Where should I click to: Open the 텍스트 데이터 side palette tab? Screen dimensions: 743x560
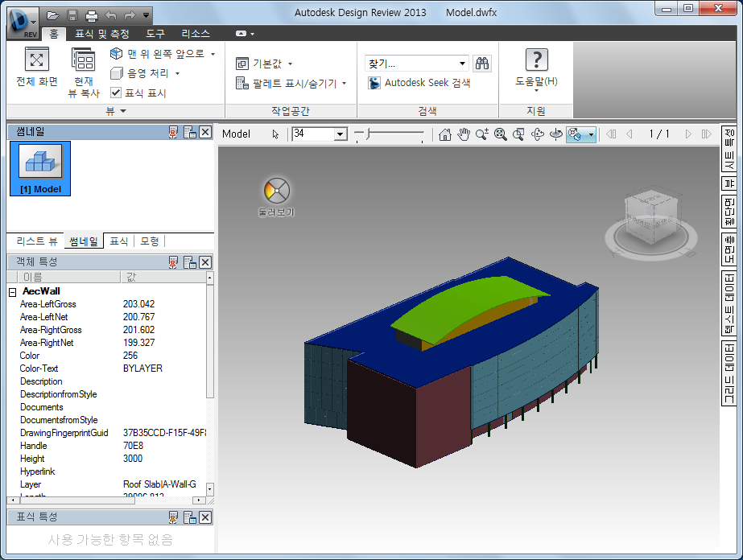tap(729, 303)
